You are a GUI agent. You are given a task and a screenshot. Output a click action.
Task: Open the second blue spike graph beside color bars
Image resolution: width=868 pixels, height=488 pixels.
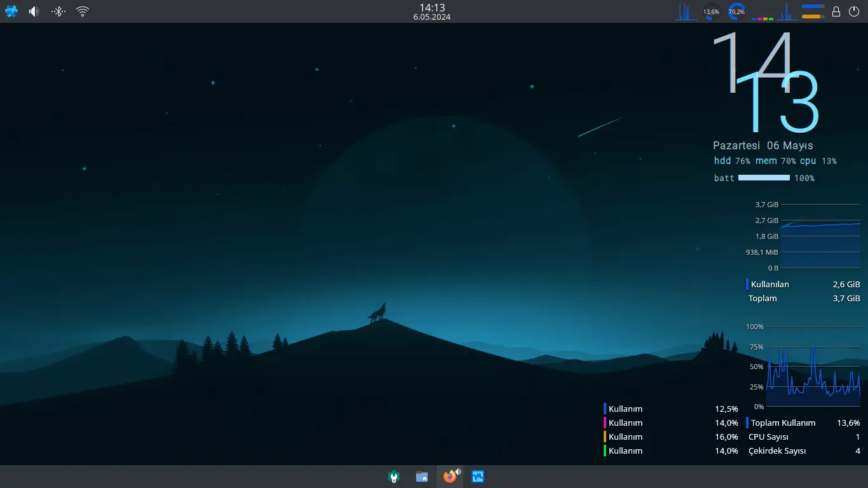point(788,11)
